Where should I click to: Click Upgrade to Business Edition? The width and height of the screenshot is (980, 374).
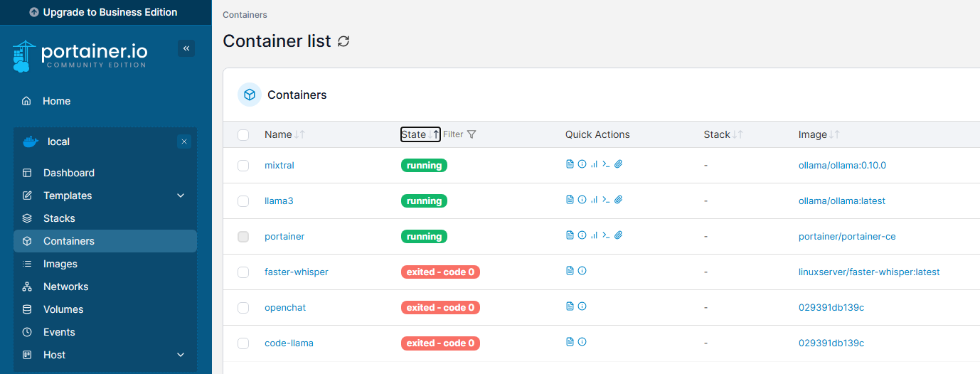click(105, 12)
